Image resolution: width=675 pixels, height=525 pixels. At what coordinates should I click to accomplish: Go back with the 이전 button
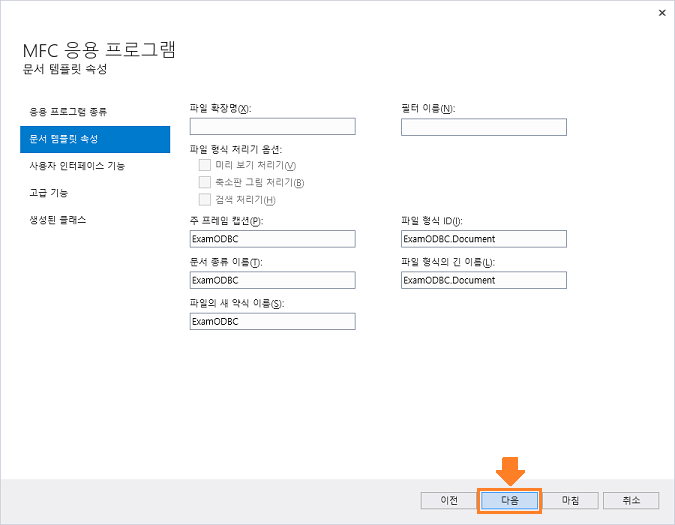[449, 500]
